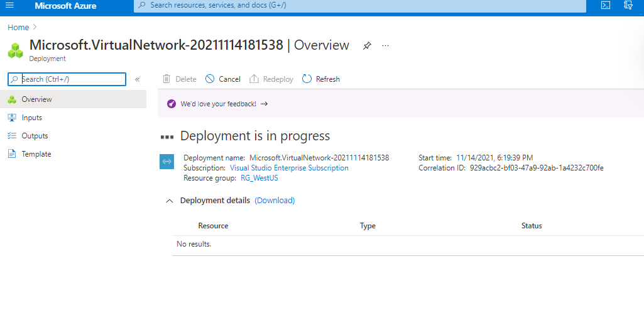The image size is (644, 317).
Task: Open the Overview menu item
Action: pyautogui.click(x=73, y=99)
